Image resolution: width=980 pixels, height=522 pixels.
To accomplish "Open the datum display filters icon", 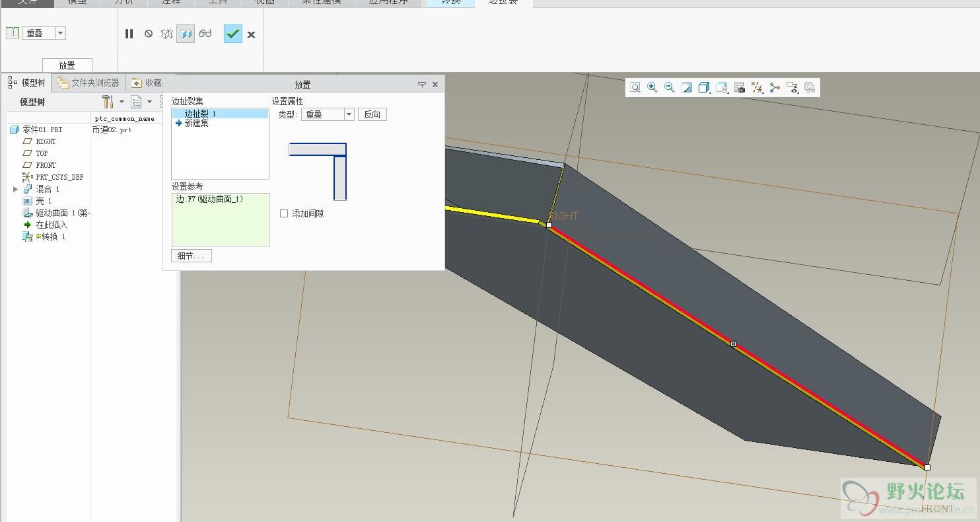I will [x=757, y=87].
